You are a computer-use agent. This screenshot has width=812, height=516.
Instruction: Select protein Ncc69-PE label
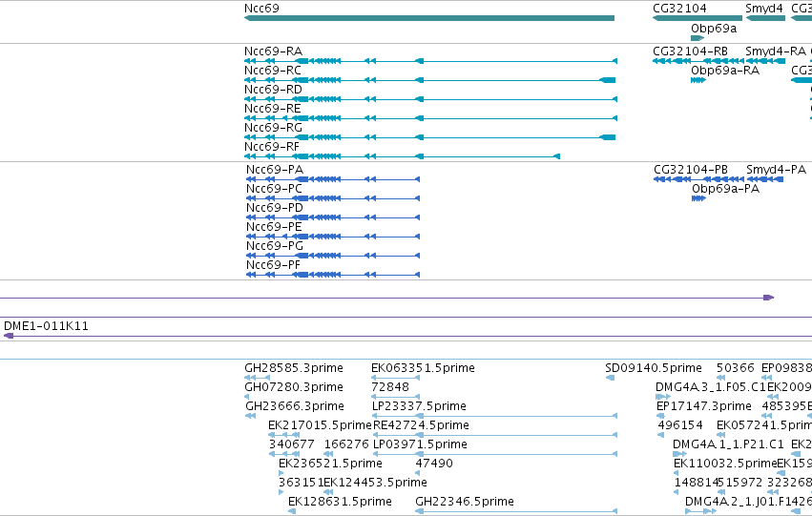(275, 227)
